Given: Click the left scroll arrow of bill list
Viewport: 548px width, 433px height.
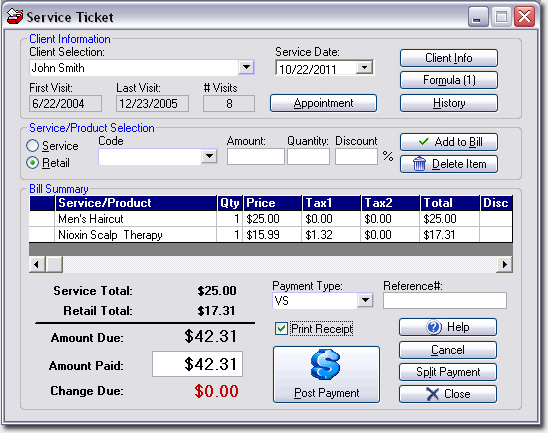Looking at the screenshot, I should pos(37,264).
